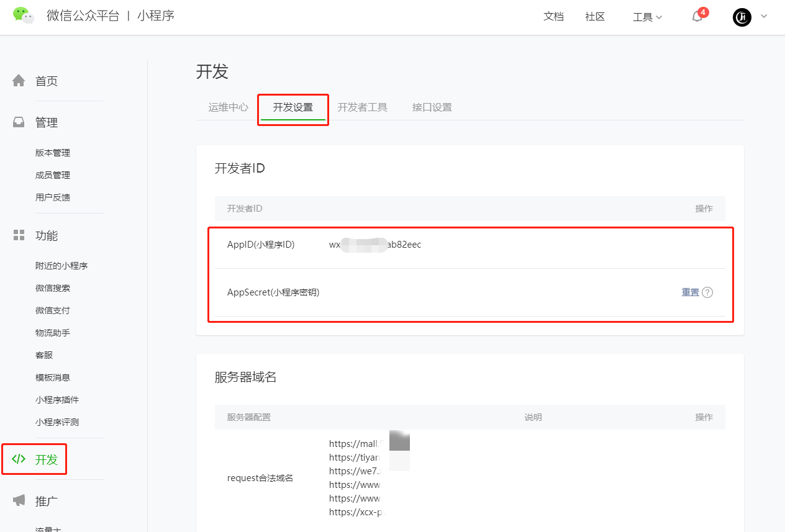Click the 管理 inbox icon
Image resolution: width=785 pixels, height=532 pixels.
coord(19,122)
